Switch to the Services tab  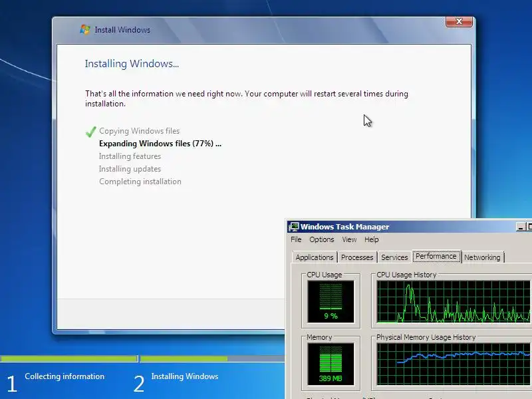pyautogui.click(x=394, y=257)
